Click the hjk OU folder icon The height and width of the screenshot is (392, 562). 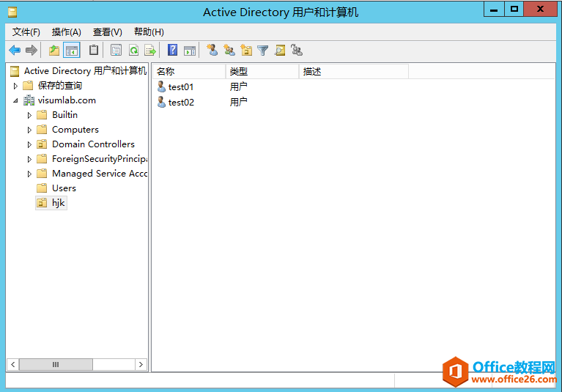[x=42, y=203]
